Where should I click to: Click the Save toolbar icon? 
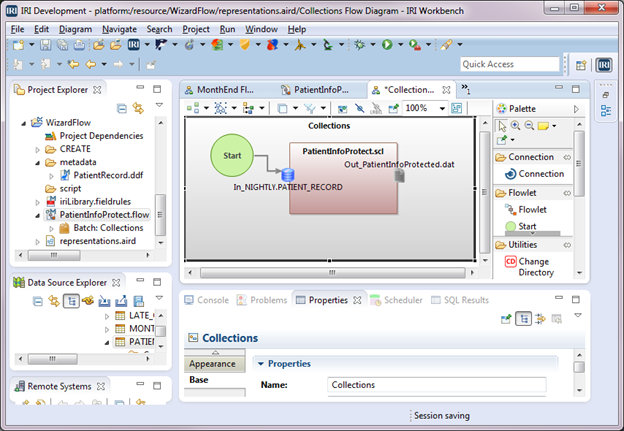(45, 45)
